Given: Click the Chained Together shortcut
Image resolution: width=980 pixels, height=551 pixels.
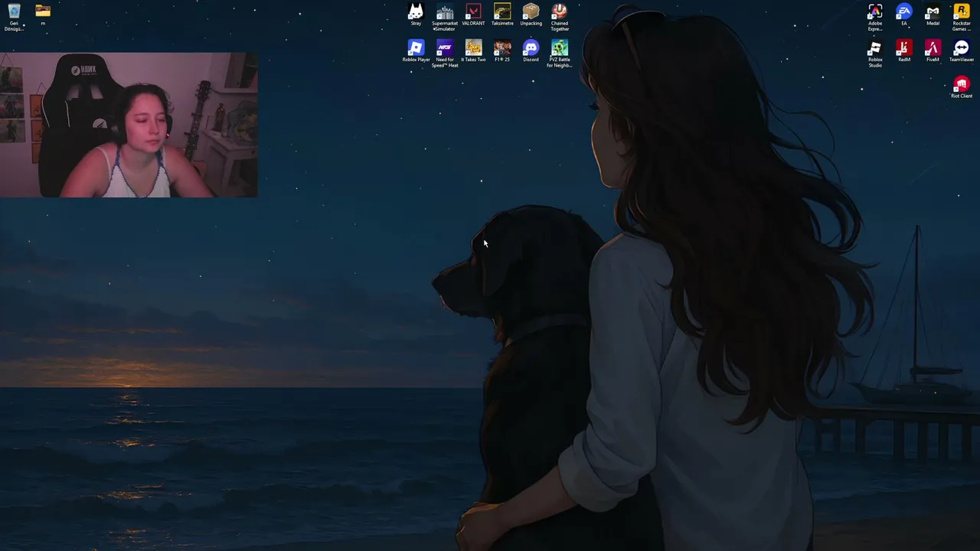Looking at the screenshot, I should coord(560,17).
